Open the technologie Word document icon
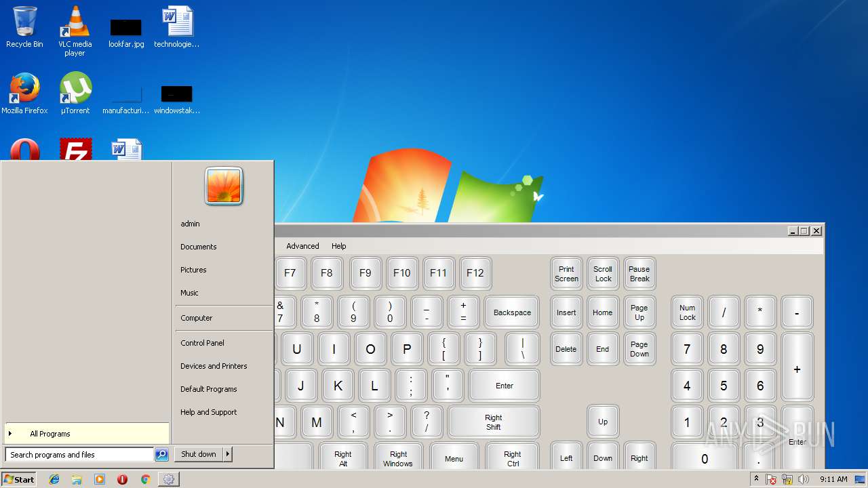 coord(177,27)
